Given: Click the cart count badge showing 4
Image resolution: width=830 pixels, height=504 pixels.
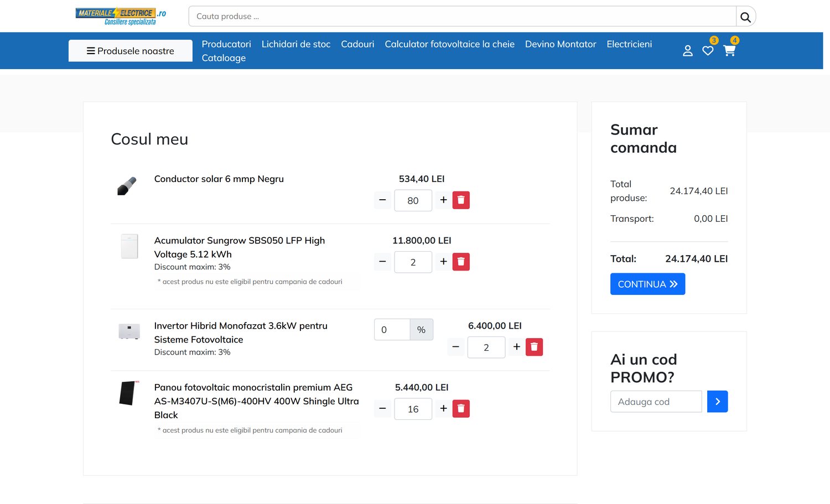Looking at the screenshot, I should pyautogui.click(x=735, y=40).
